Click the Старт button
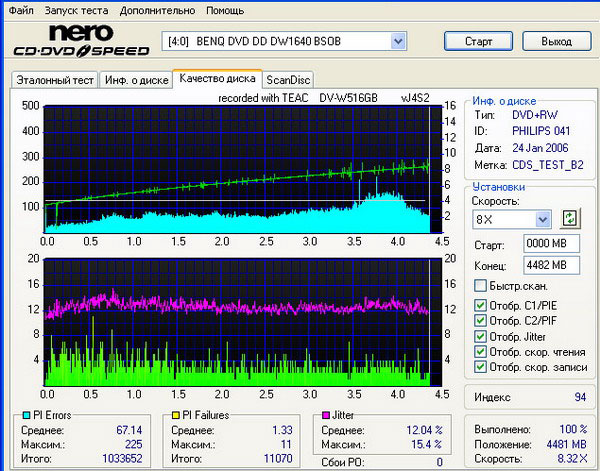 [478, 41]
